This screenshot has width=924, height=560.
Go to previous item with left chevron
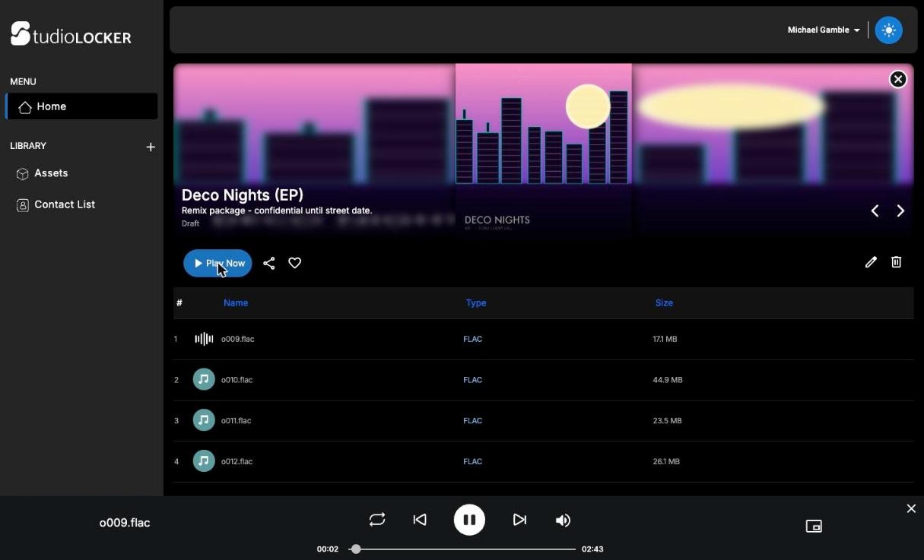click(x=875, y=211)
